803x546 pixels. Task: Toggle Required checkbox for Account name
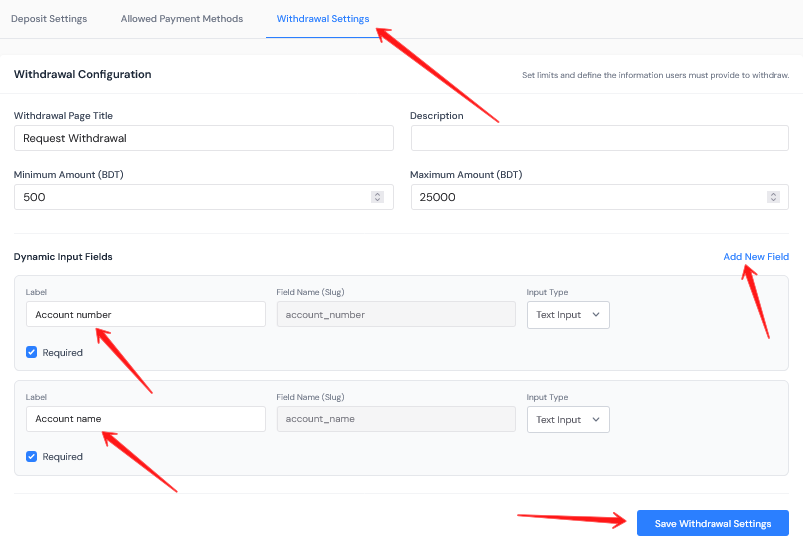[x=32, y=456]
